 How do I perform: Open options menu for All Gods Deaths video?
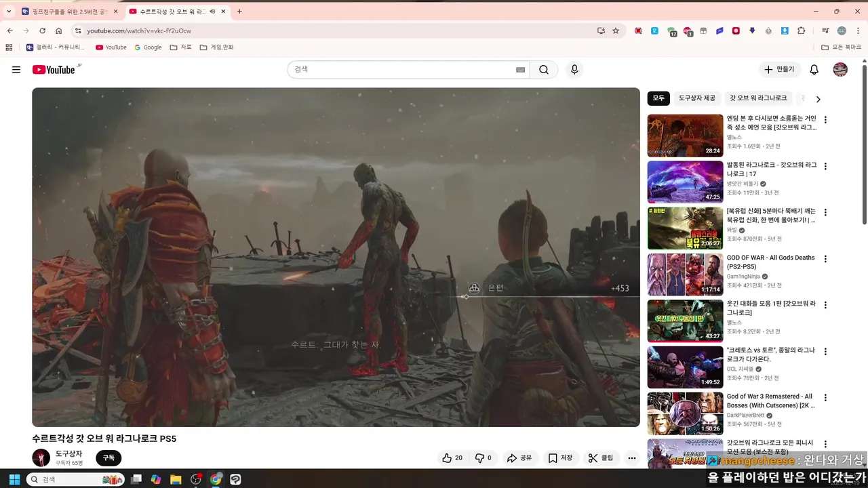[x=825, y=259]
